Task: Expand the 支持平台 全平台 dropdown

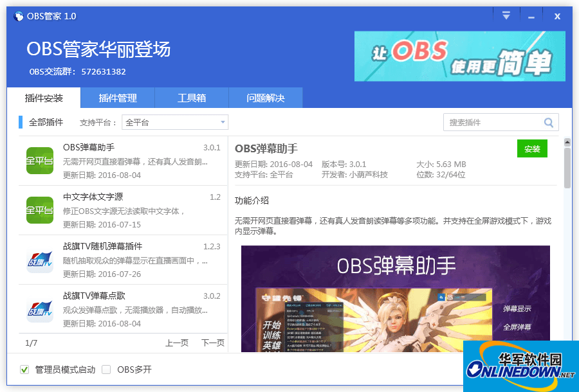Action: click(175, 123)
